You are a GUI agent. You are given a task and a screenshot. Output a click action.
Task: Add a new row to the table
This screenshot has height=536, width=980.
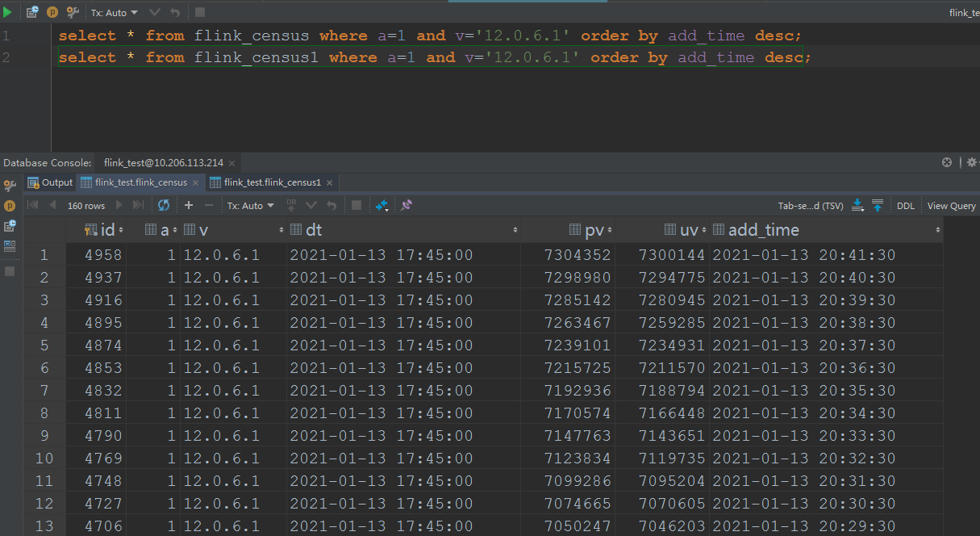click(189, 206)
